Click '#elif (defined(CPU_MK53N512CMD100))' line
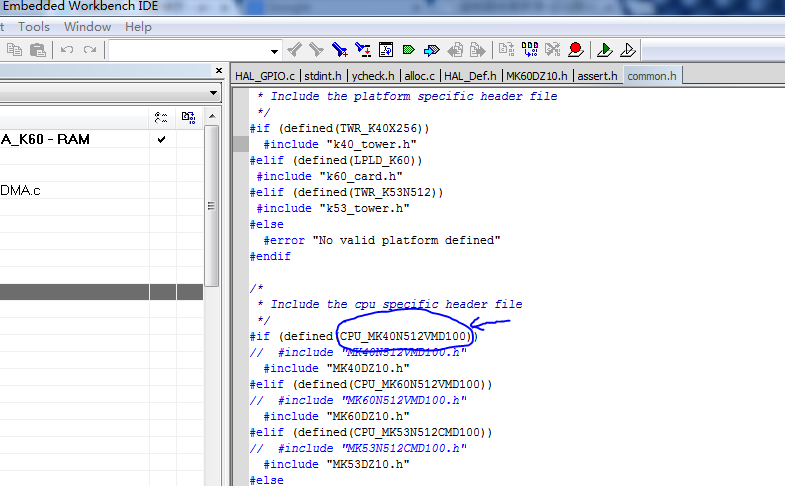 point(371,432)
